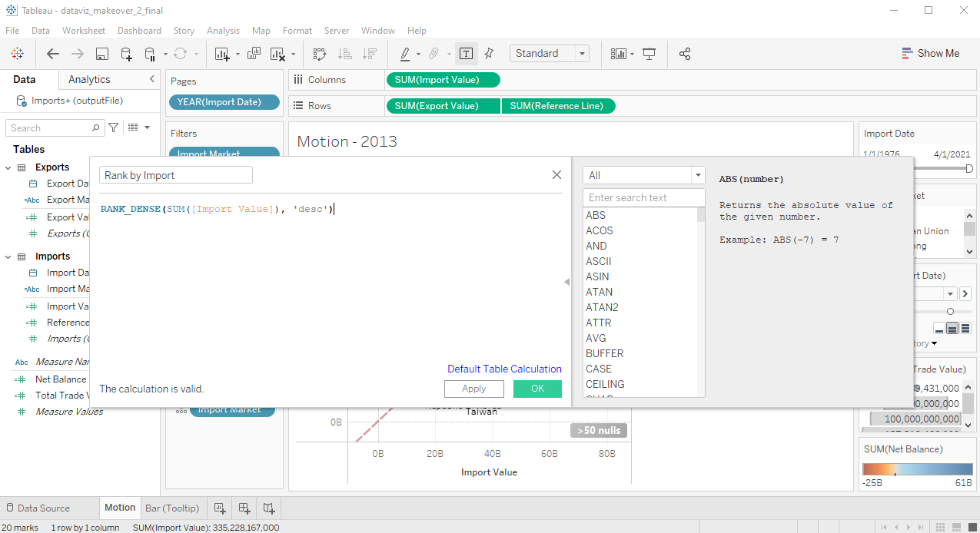This screenshot has height=533, width=980.
Task: Toggle the Show Mark Labels button
Action: [466, 54]
